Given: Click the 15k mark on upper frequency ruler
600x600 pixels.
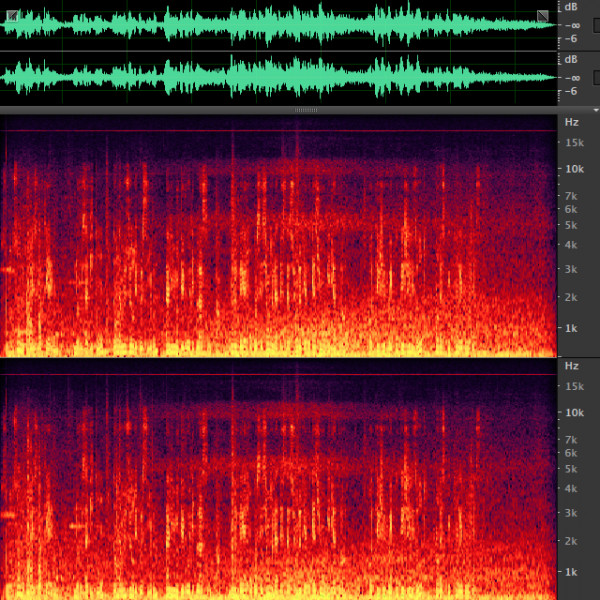Looking at the screenshot, I should (573, 143).
